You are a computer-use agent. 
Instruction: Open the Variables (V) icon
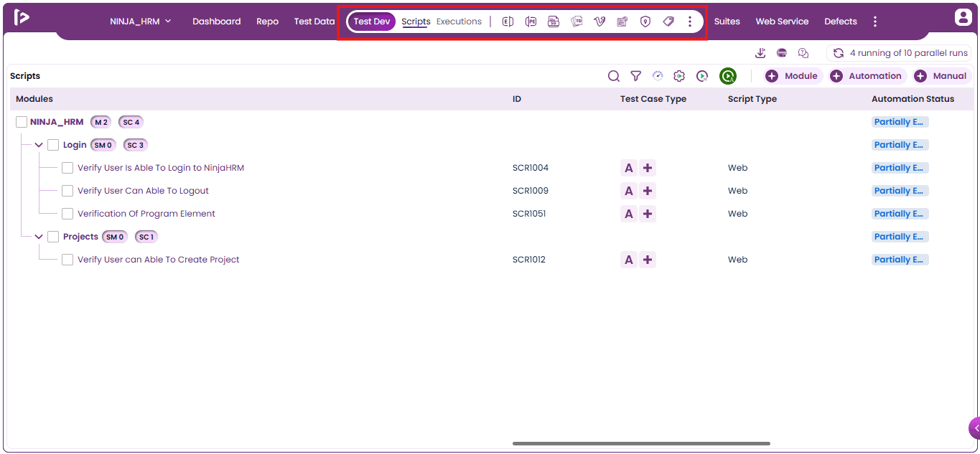[599, 22]
